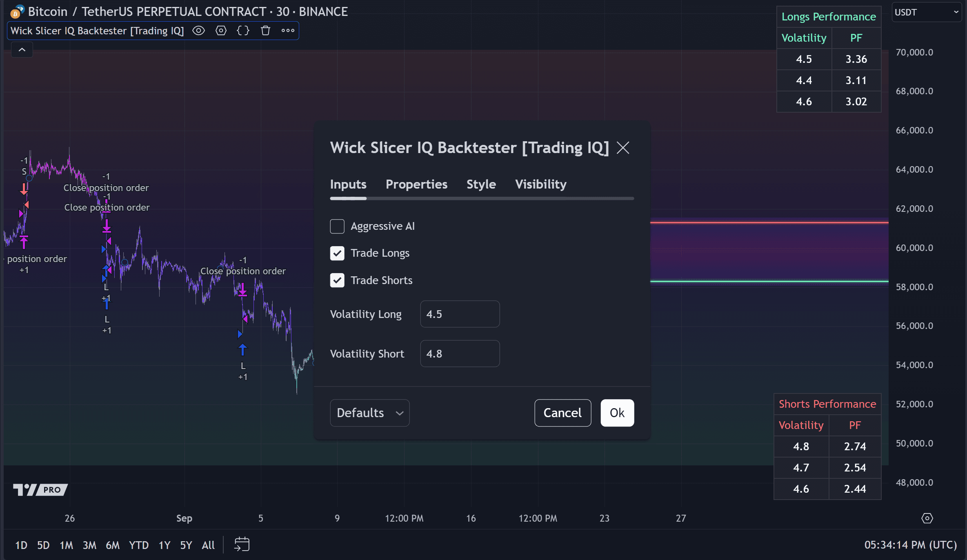Image resolution: width=967 pixels, height=560 pixels.
Task: Switch to the Style tab
Action: 481,184
